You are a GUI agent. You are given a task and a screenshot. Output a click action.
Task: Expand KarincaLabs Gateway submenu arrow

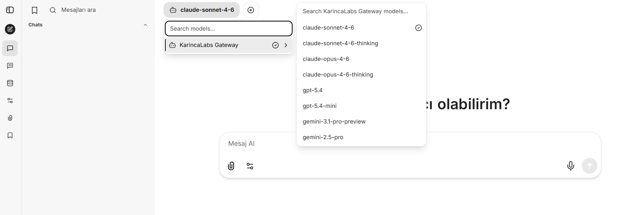pyautogui.click(x=286, y=45)
